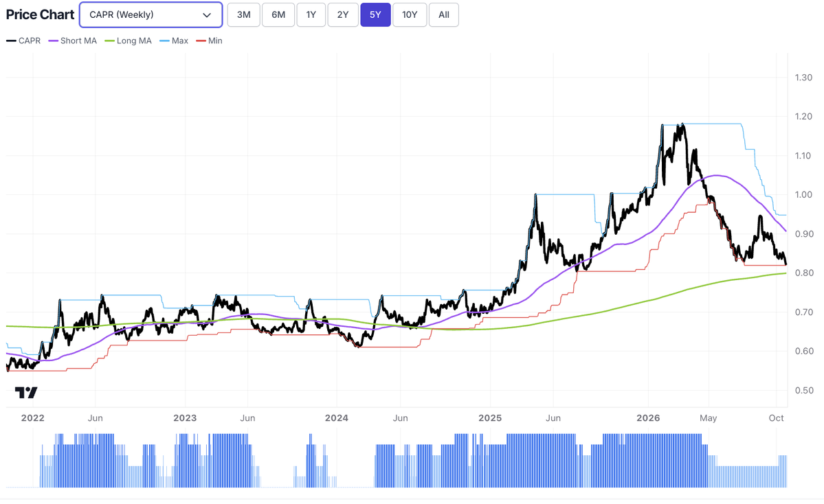Toggle the CAPR series legend item
The width and height of the screenshot is (824, 504).
pos(23,41)
